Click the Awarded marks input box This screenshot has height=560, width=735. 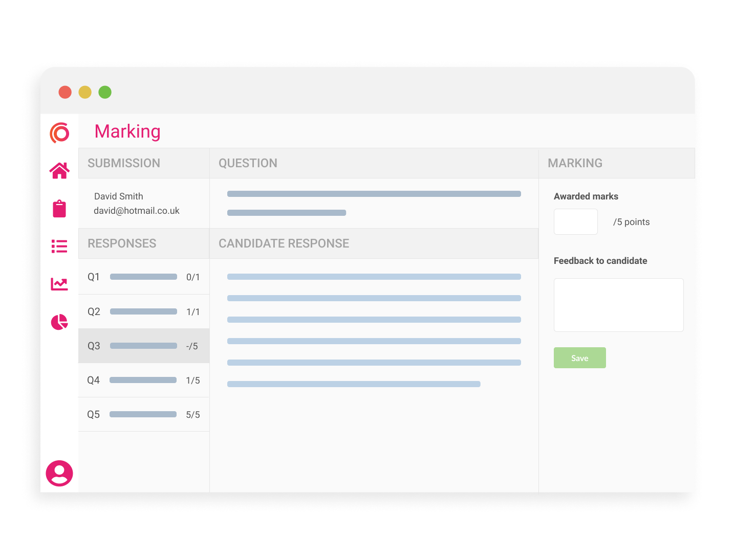click(x=575, y=222)
